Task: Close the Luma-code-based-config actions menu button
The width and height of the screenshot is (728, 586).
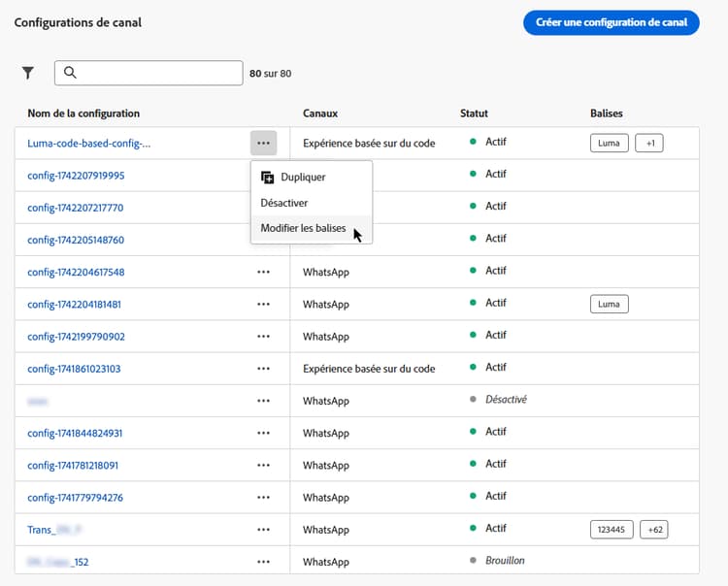Action: coord(263,143)
